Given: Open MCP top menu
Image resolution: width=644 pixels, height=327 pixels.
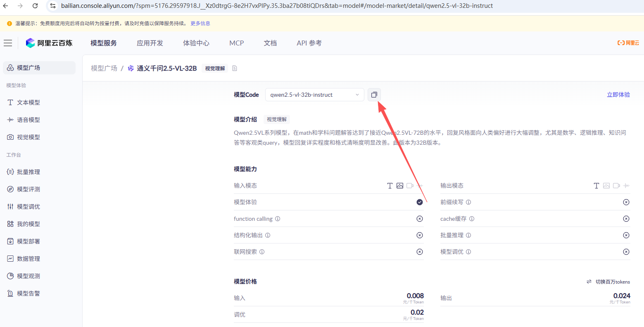Looking at the screenshot, I should click(237, 43).
